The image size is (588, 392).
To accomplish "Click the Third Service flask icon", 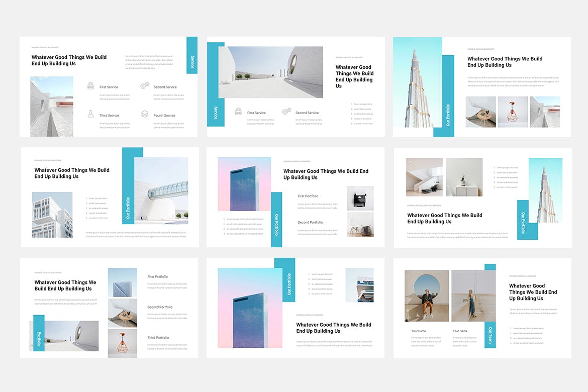I will pos(90,114).
